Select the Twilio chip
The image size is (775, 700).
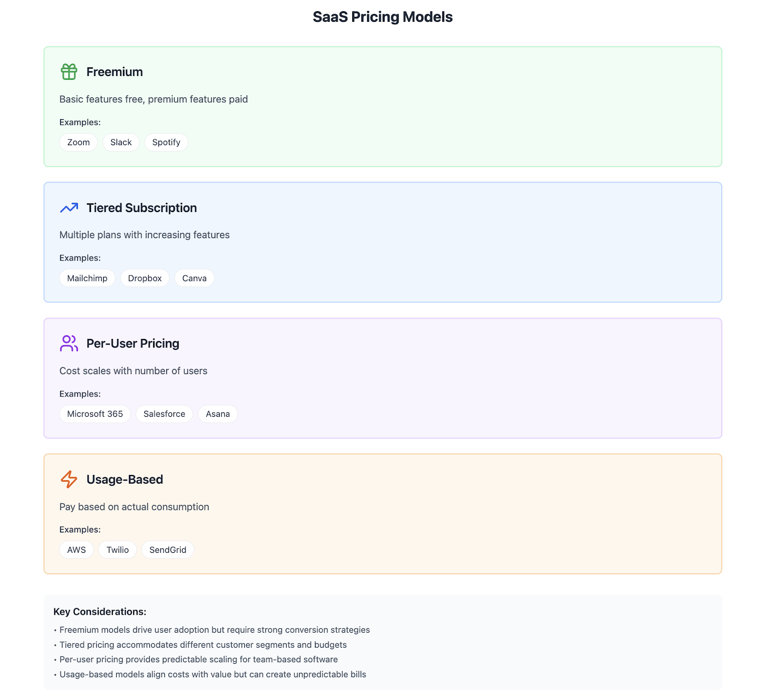point(118,550)
